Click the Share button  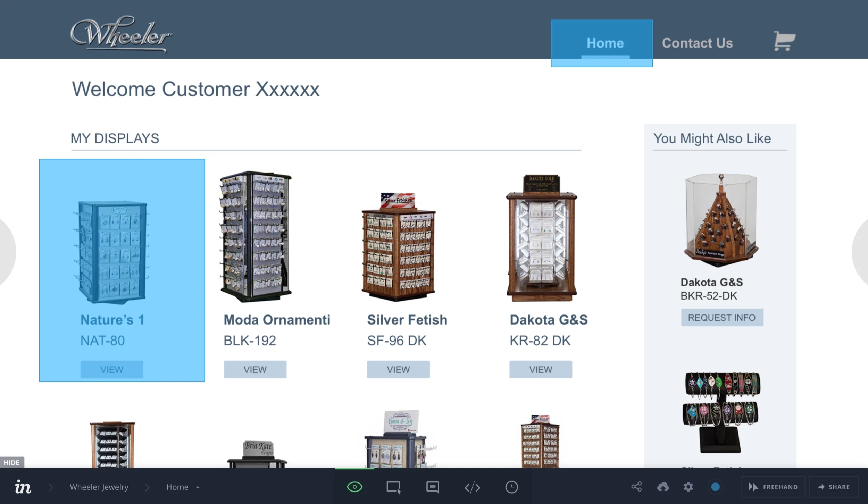tap(834, 487)
